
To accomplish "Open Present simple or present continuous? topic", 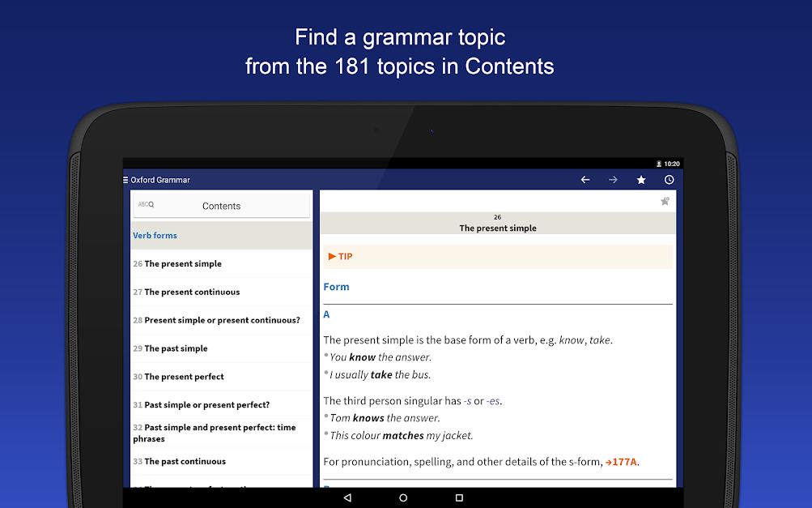I will pos(221,320).
